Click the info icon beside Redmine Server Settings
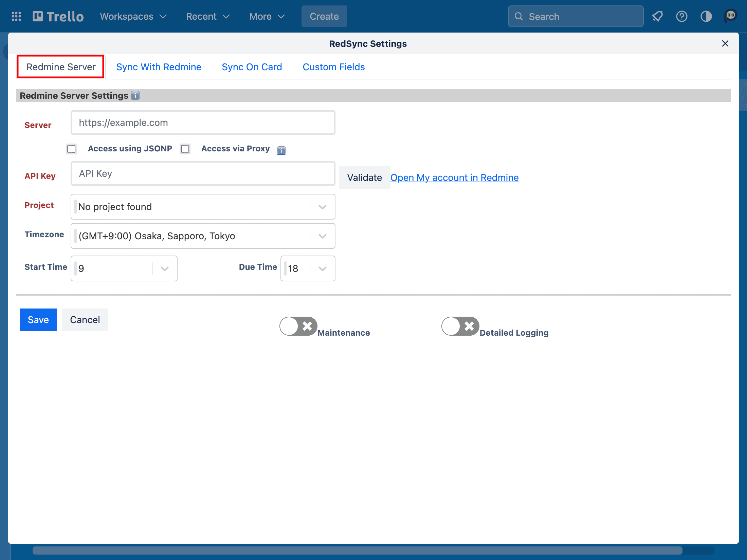 click(x=135, y=95)
